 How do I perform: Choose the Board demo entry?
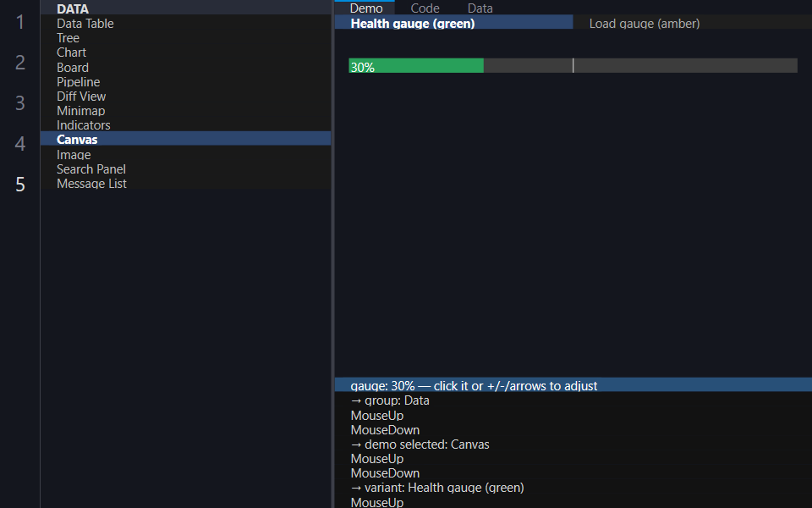185,67
